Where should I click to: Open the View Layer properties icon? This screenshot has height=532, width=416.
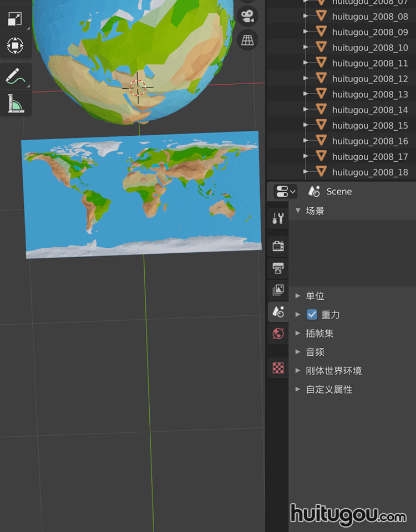pos(278,290)
